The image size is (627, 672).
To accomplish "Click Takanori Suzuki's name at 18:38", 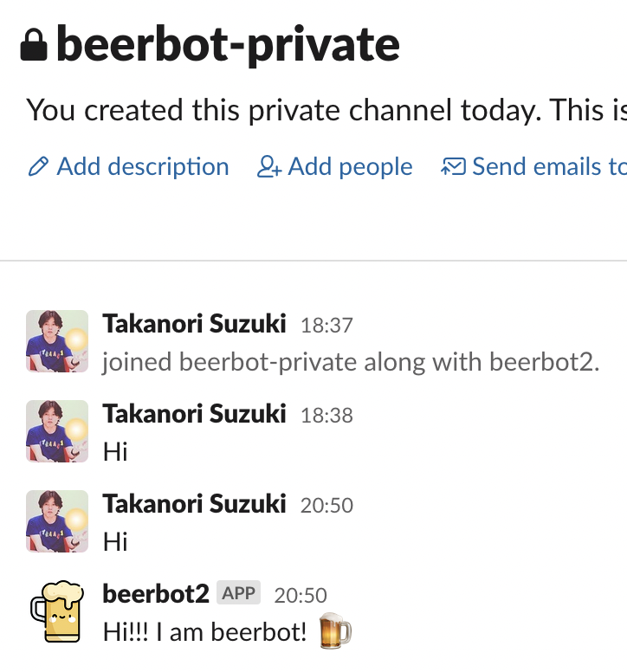I will (x=194, y=414).
